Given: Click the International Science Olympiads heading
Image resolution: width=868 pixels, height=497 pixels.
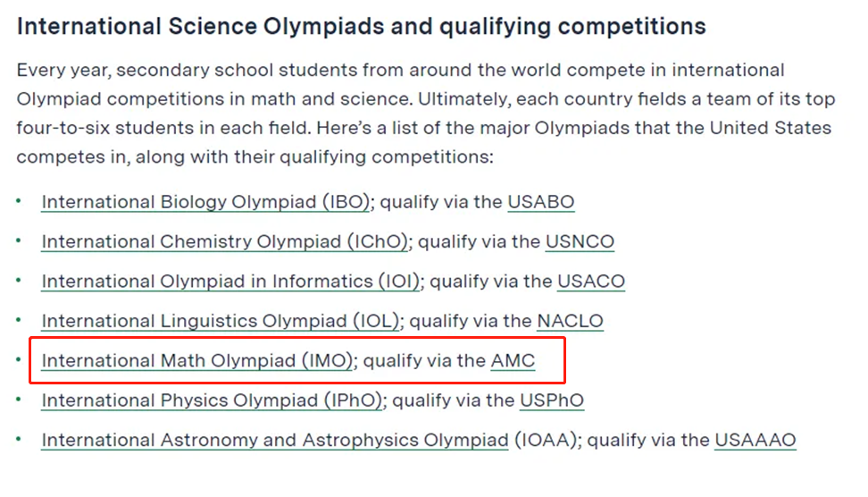Looking at the screenshot, I should click(x=361, y=27).
